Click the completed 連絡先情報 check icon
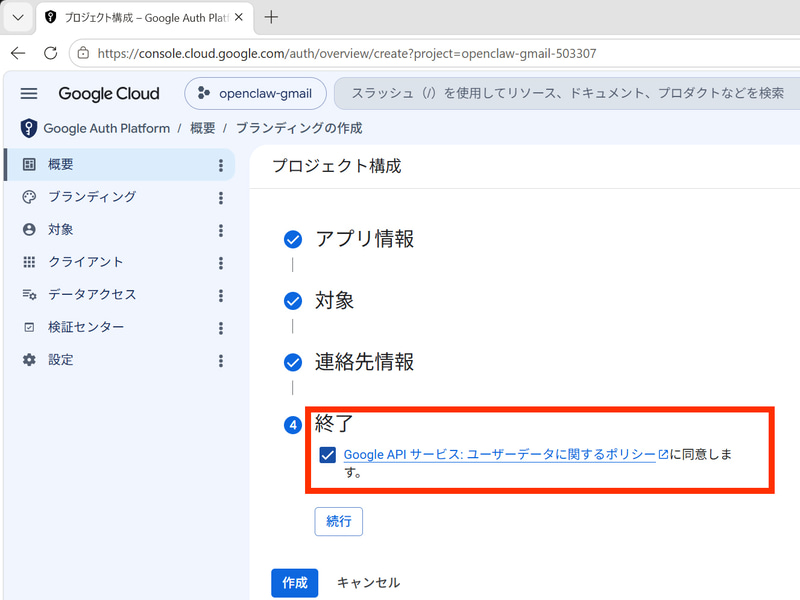This screenshot has width=800, height=600. (x=293, y=362)
